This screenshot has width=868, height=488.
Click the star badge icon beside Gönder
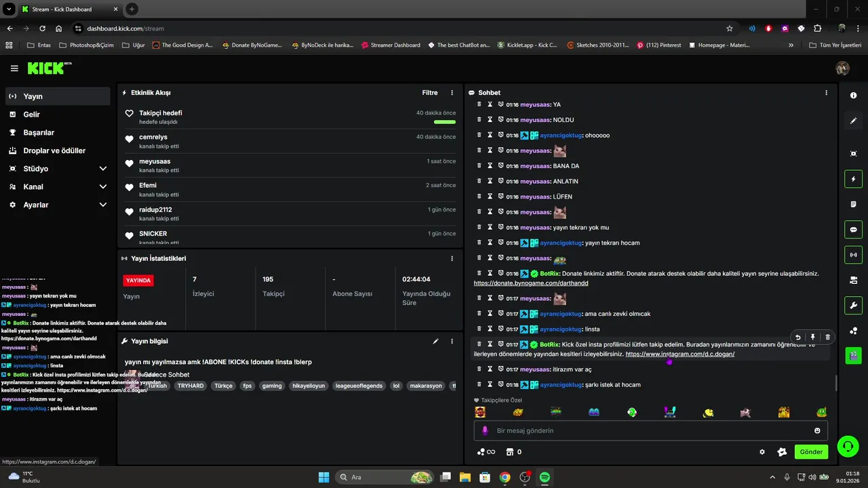(x=781, y=452)
